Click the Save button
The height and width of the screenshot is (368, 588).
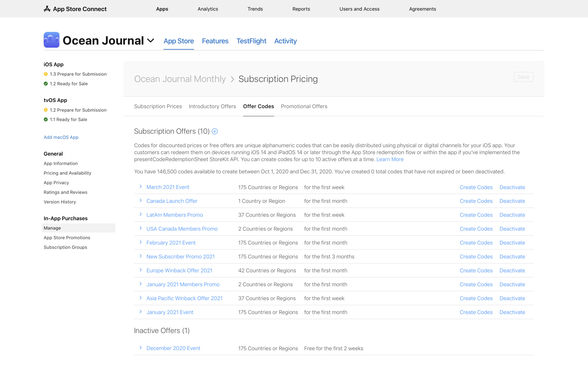click(x=524, y=77)
